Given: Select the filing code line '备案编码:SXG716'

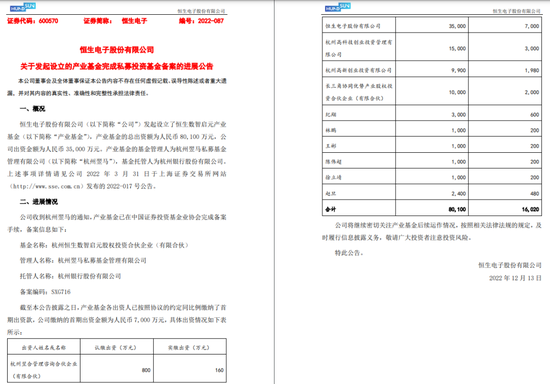Looking at the screenshot, I should [x=45, y=292].
